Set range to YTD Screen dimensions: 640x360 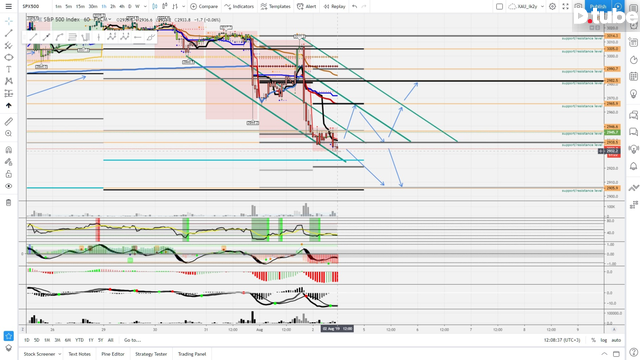coord(80,340)
